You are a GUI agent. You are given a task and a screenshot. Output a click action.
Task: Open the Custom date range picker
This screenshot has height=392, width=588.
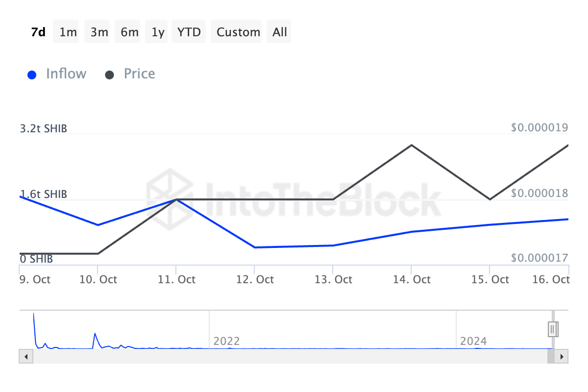click(x=238, y=32)
